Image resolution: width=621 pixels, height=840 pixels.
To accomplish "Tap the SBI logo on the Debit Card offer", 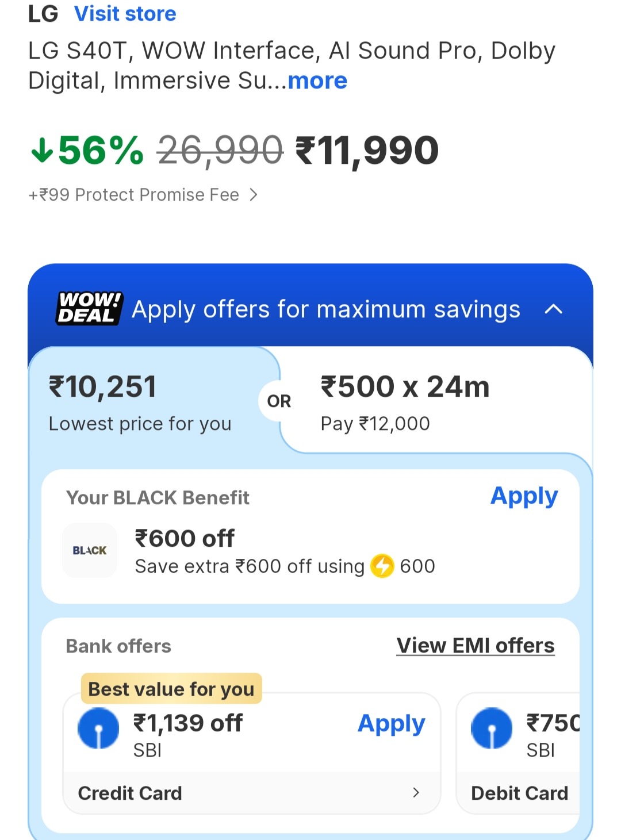I will 492,728.
